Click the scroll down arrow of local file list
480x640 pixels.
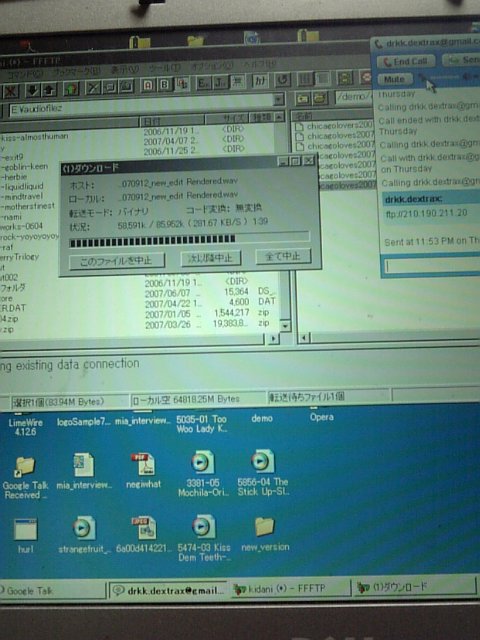pos(285,325)
